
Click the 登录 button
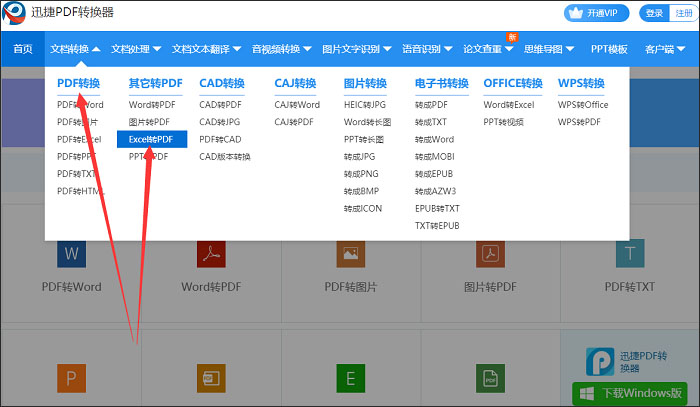[x=654, y=13]
